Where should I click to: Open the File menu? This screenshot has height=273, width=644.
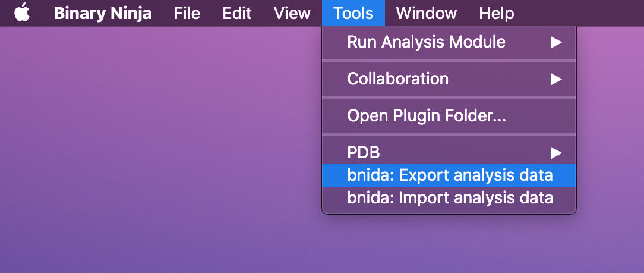pyautogui.click(x=187, y=13)
